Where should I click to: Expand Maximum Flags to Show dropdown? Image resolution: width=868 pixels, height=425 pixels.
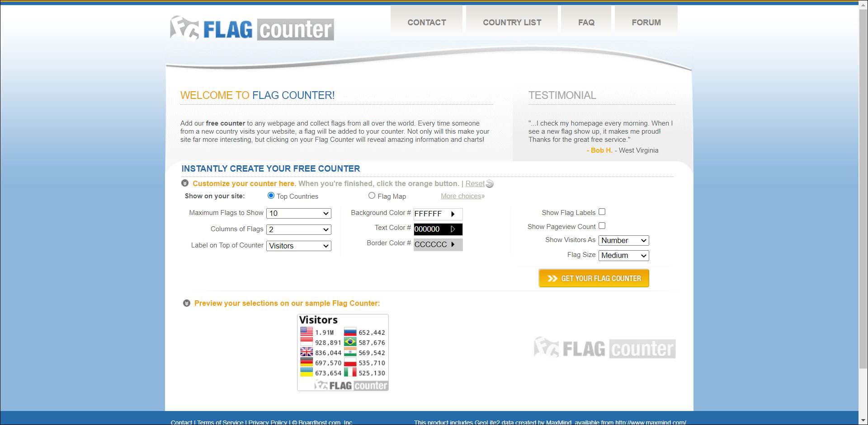(299, 213)
